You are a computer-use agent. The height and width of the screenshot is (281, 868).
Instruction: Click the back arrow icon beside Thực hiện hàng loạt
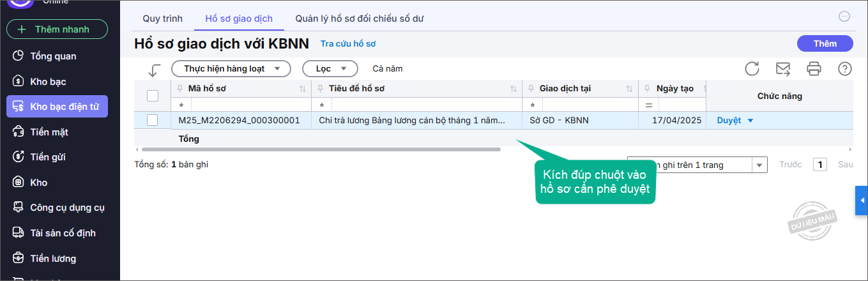tap(154, 69)
